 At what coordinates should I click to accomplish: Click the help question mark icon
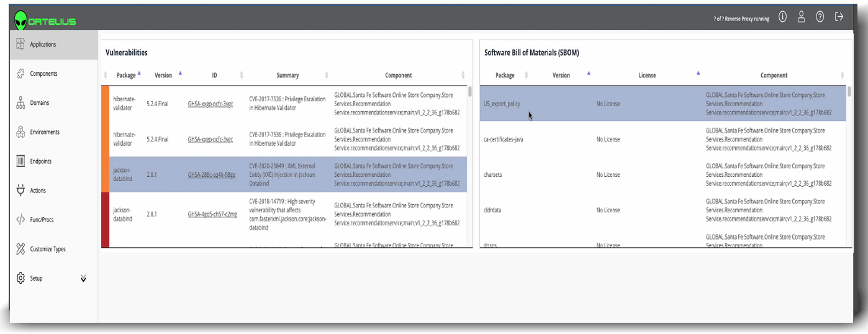point(820,17)
